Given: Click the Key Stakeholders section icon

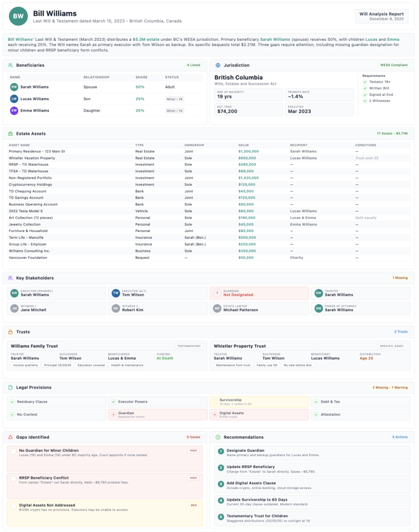Looking at the screenshot, I should click(x=10, y=278).
